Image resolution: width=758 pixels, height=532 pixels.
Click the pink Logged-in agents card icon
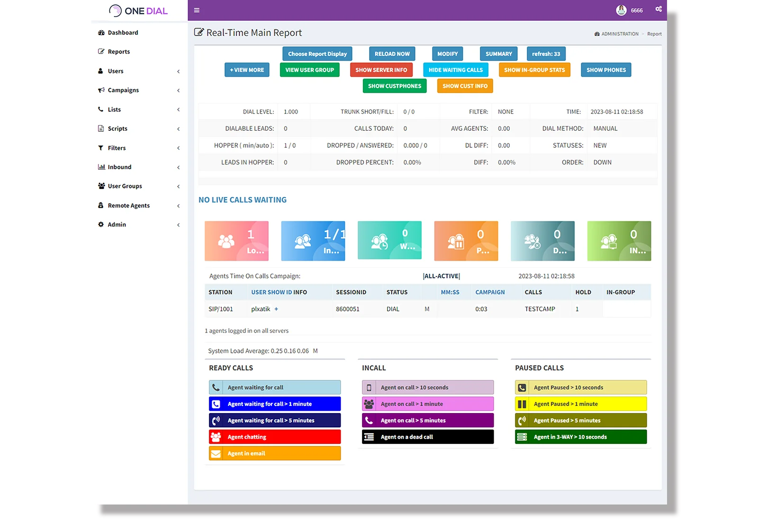(x=226, y=241)
